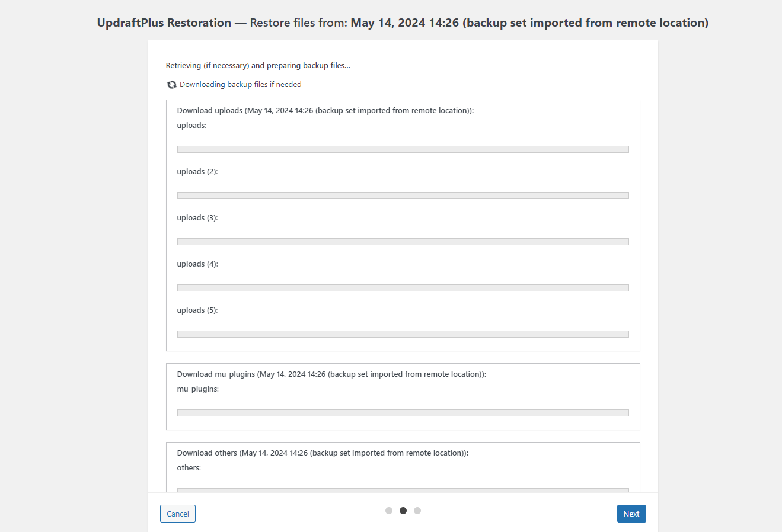Click the uploads progress bar
Viewport: 782px width, 532px height.
[403, 149]
